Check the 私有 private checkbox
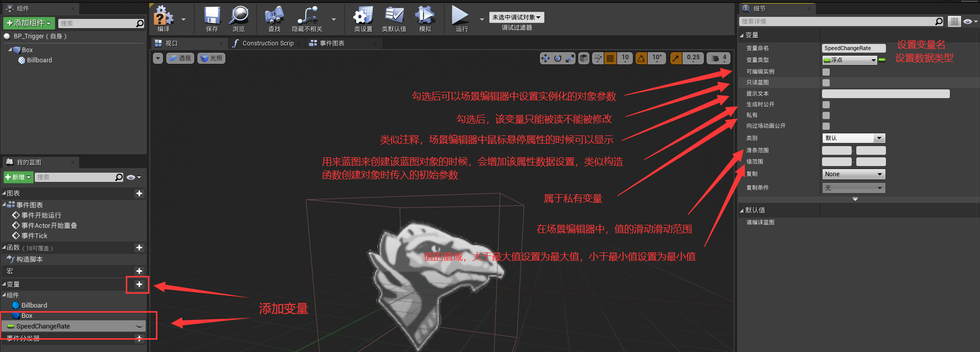980x352 pixels. coord(826,115)
